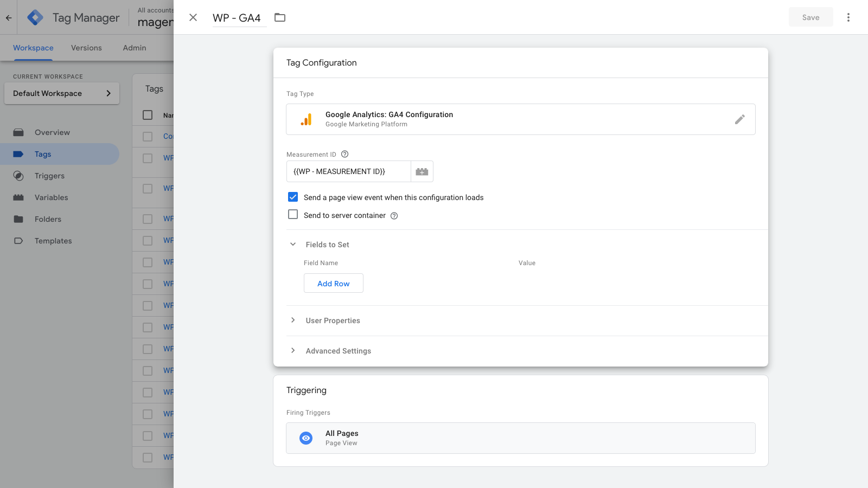Open help icon for server container
Screen dimensions: 868x488
tap(394, 216)
